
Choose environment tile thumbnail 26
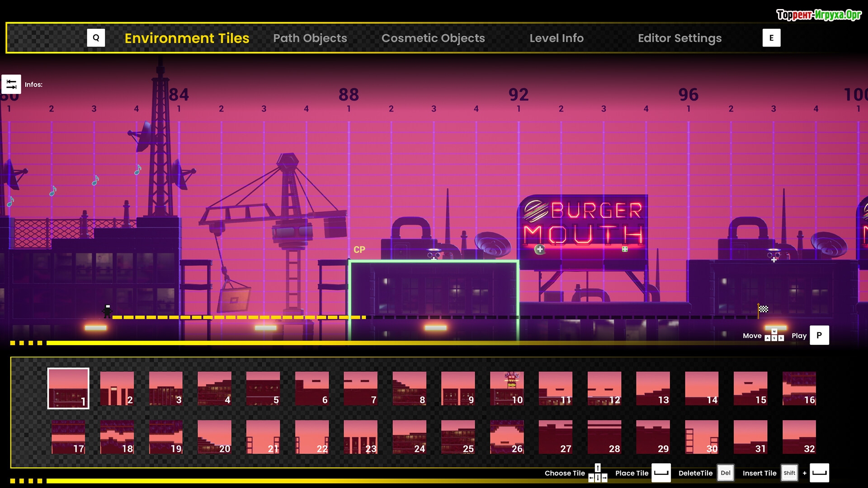point(507,437)
